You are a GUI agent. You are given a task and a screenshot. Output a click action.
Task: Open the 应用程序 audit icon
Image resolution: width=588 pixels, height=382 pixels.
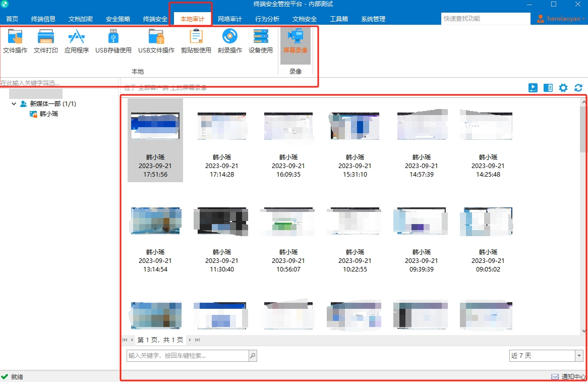(77, 41)
